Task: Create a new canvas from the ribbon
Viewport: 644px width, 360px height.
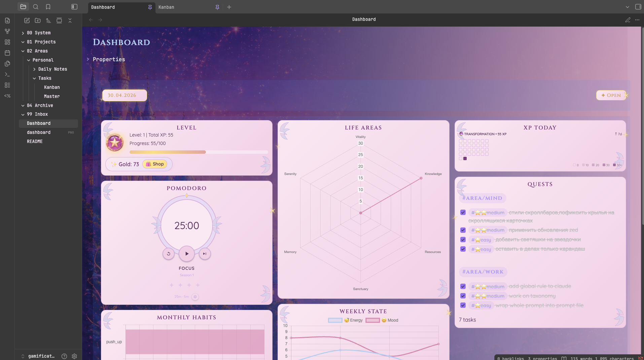Action: [x=7, y=42]
